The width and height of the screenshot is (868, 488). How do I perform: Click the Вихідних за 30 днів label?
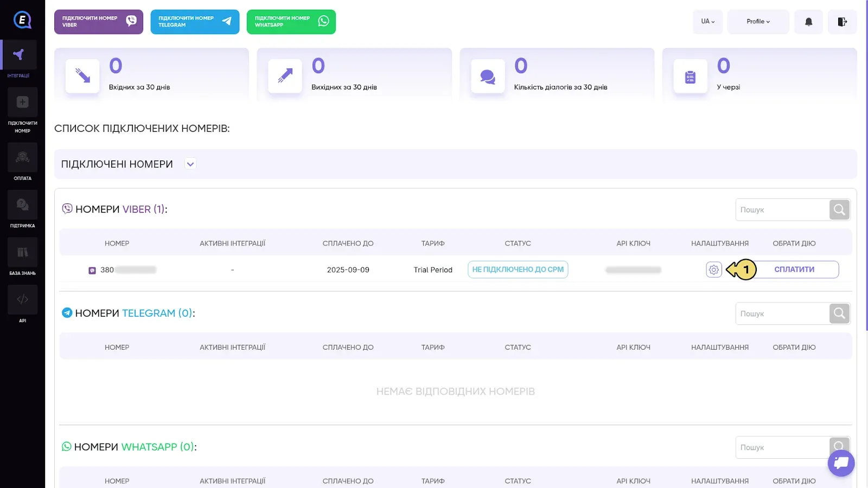(344, 87)
